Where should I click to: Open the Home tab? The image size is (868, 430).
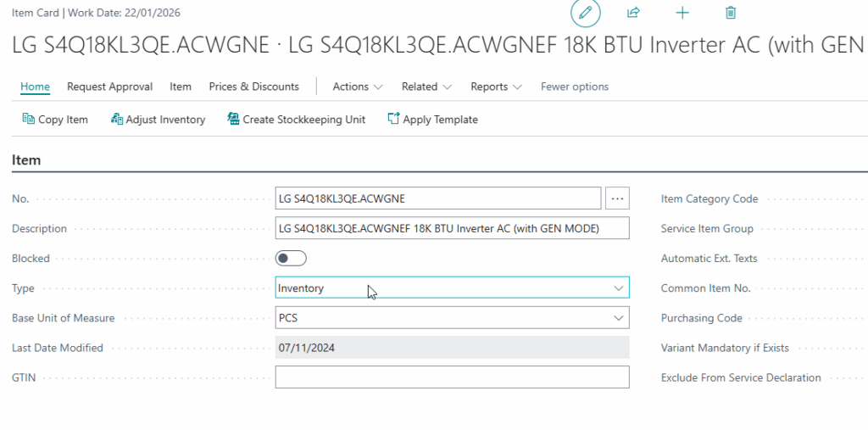[x=35, y=87]
